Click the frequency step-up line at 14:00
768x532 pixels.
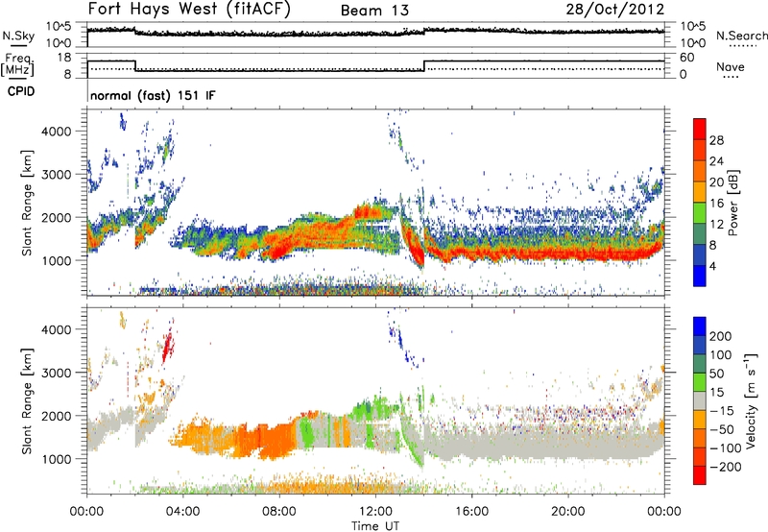(x=423, y=65)
